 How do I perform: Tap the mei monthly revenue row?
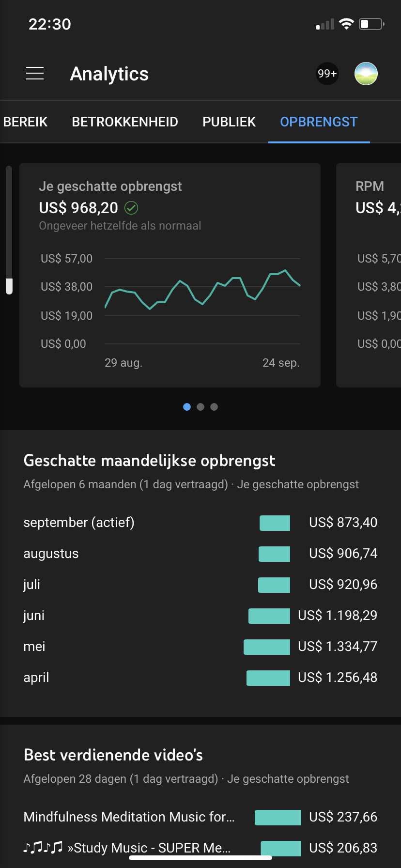pos(200,647)
